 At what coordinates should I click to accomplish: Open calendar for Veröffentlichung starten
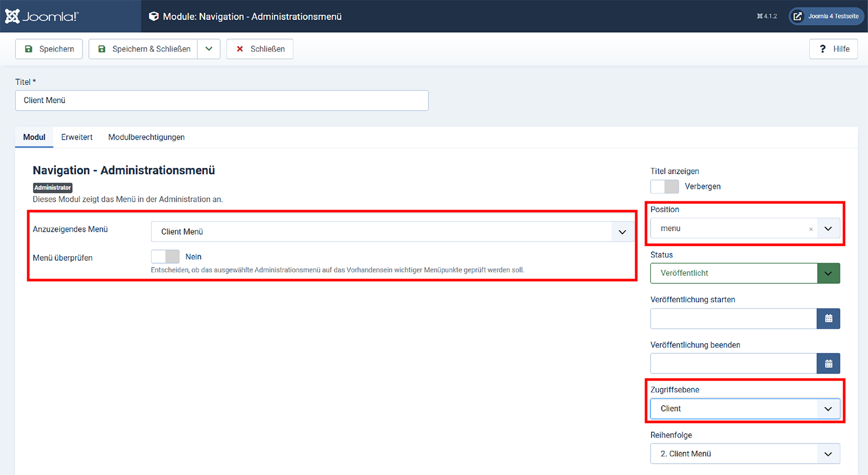point(828,319)
